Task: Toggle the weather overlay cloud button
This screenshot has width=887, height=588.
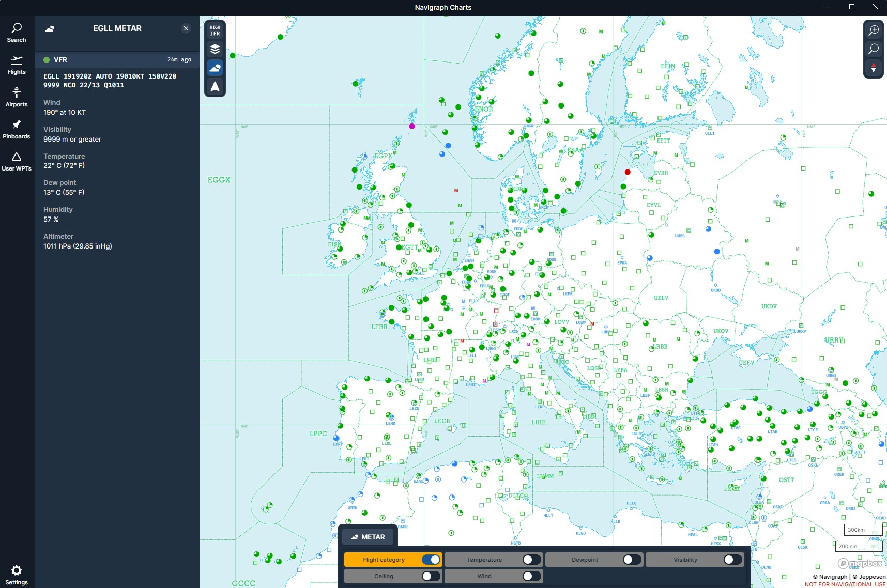Action: [215, 68]
